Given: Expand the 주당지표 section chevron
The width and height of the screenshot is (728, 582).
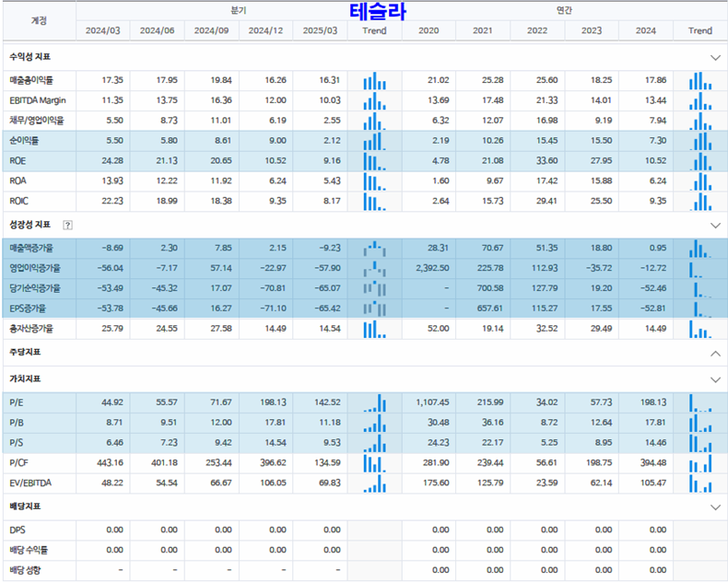Looking at the screenshot, I should coord(715,353).
